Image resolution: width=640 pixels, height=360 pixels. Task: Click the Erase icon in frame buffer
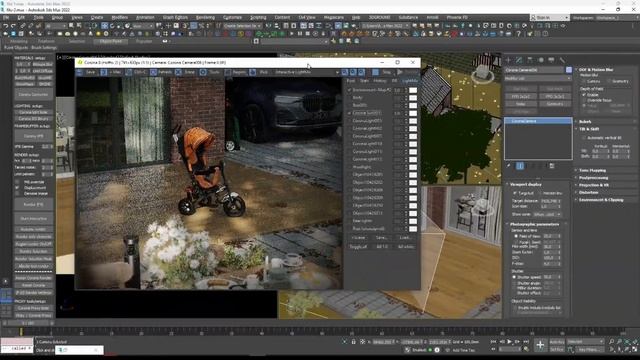coord(178,72)
